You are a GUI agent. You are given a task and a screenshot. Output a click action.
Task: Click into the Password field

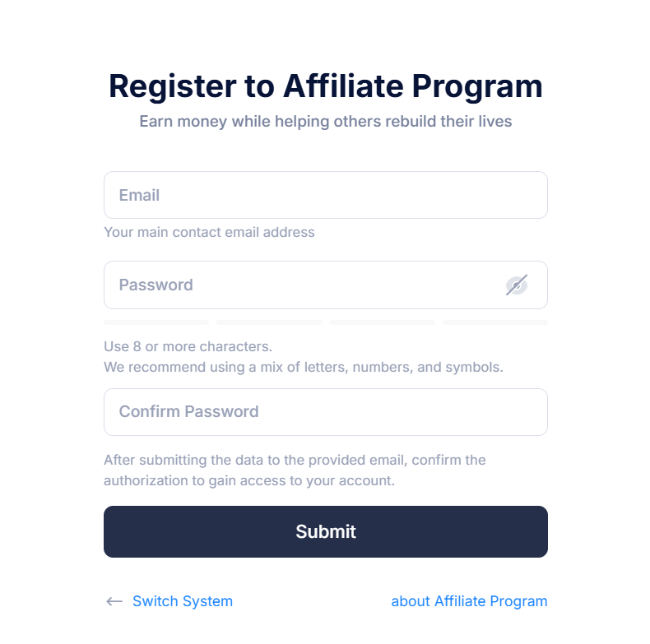point(326,285)
